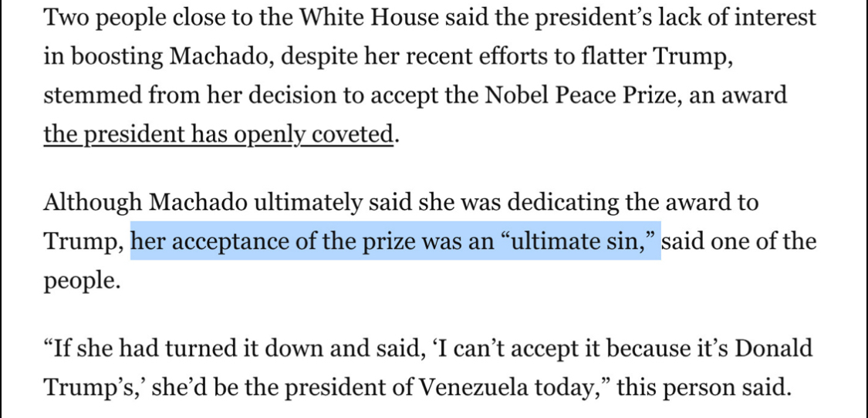Click the highlighted "ultimate sin" text selection
The width and height of the screenshot is (868, 418).
[x=395, y=241]
